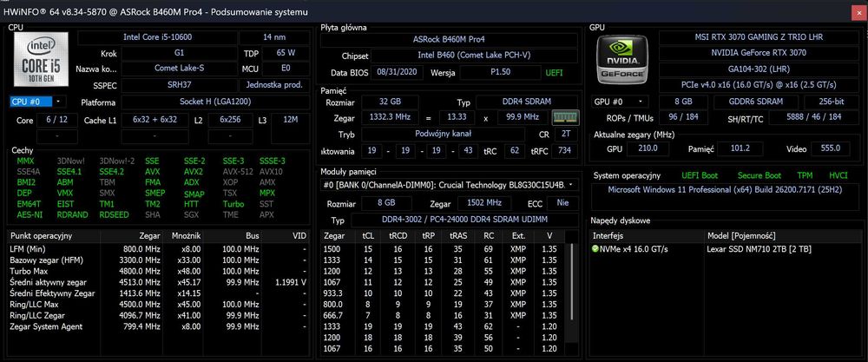Viewport: 868px width, 362px height.
Task: Click the '4513.0 MHz' average active clock
Action: (141, 282)
